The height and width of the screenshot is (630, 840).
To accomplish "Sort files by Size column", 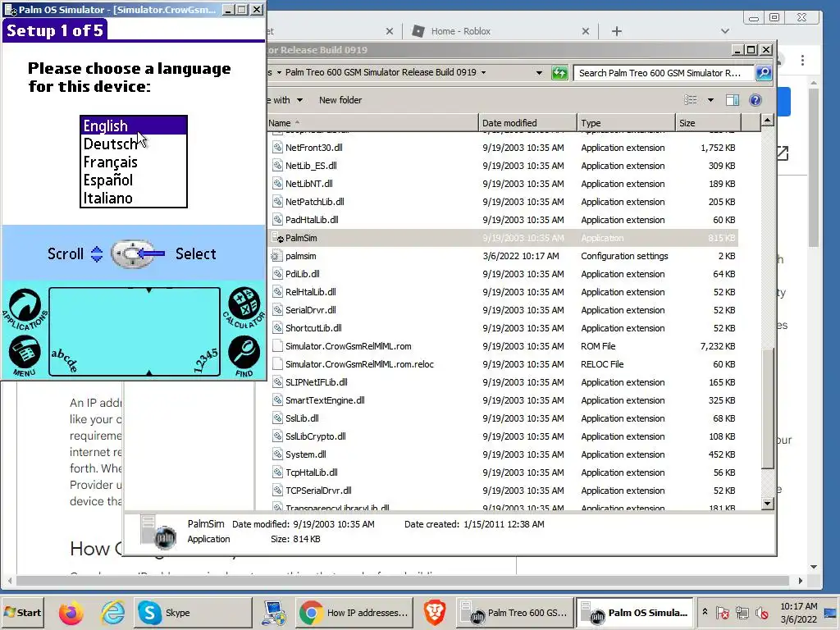I will (x=708, y=123).
